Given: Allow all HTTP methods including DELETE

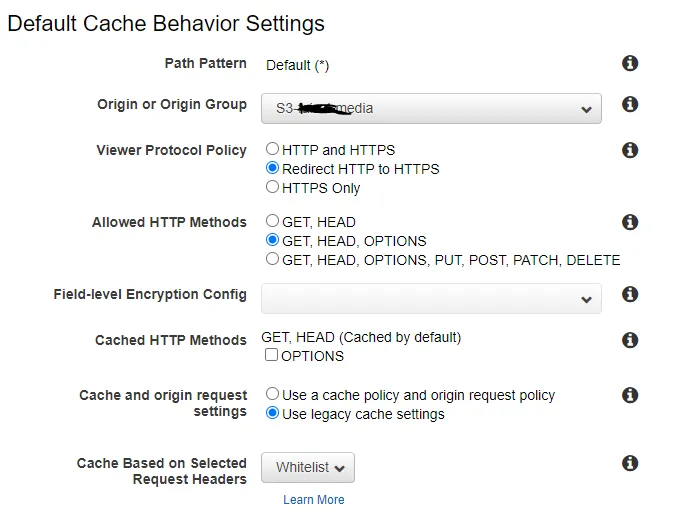Looking at the screenshot, I should 272,260.
